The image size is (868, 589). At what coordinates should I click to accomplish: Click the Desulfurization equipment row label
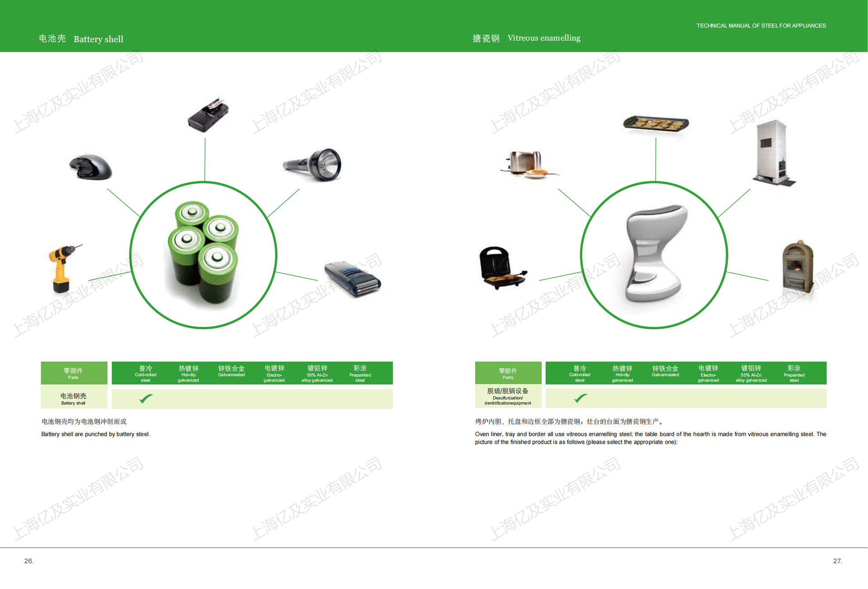click(x=508, y=396)
